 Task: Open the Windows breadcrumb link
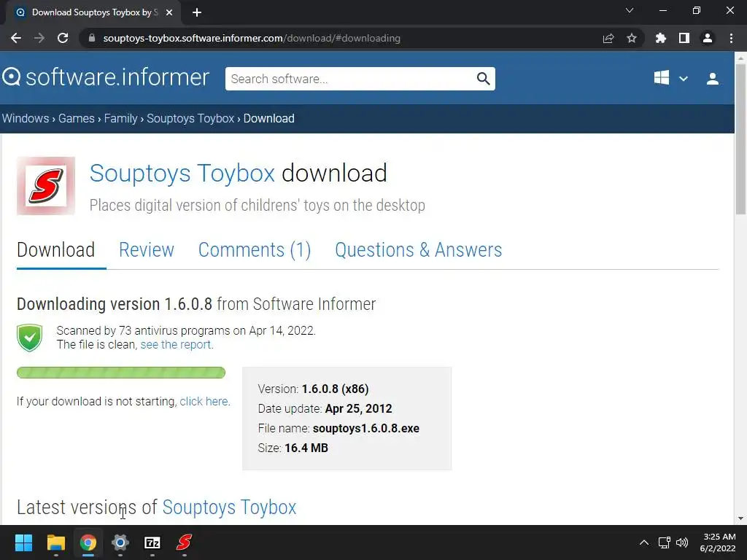pyautogui.click(x=26, y=118)
